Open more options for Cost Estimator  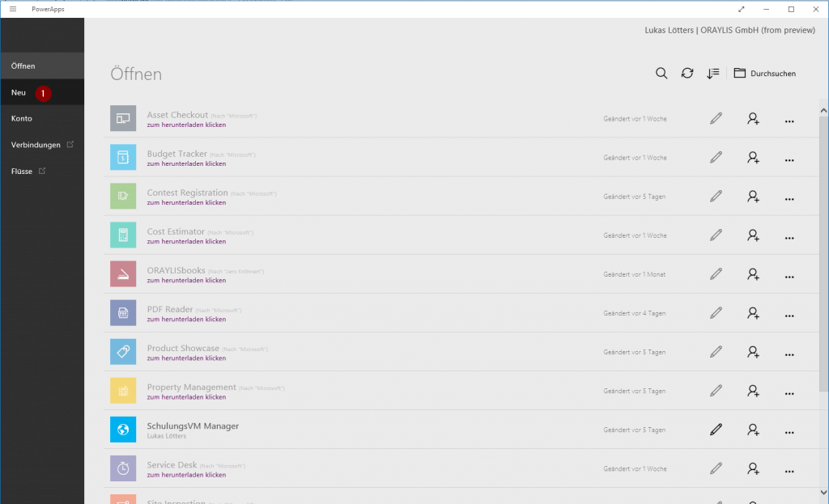pos(789,239)
